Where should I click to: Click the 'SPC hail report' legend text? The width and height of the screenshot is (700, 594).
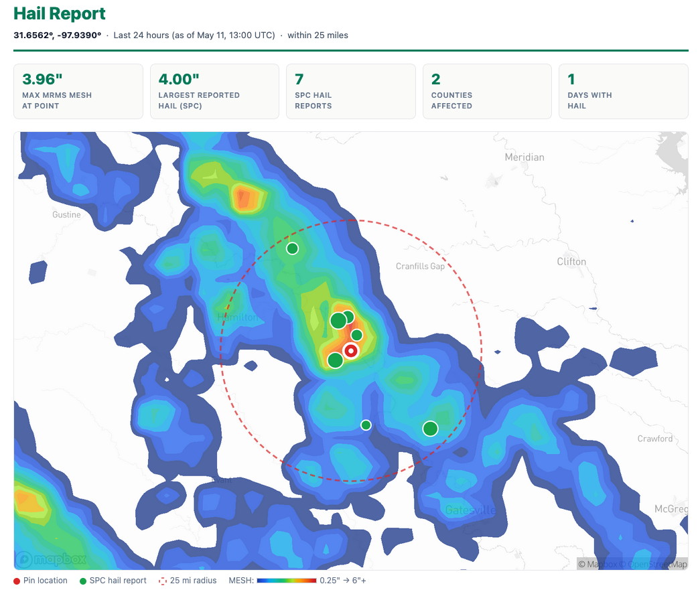(x=118, y=581)
